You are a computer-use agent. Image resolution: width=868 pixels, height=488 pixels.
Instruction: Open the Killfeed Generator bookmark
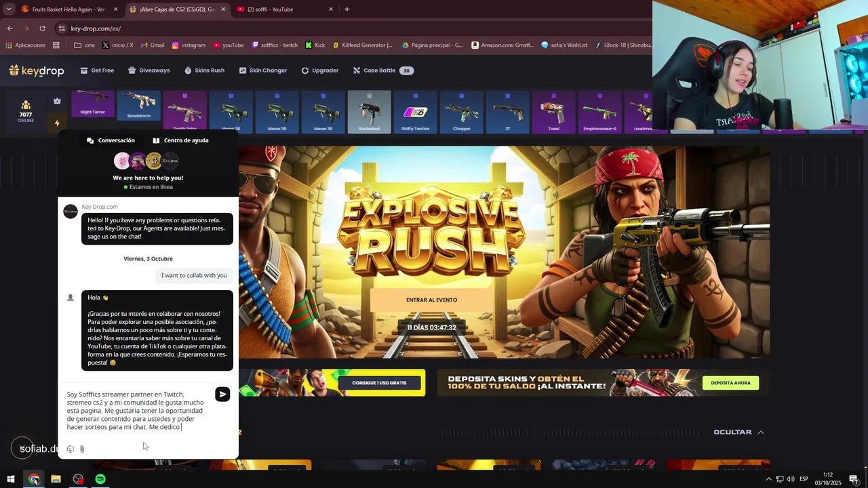click(362, 45)
